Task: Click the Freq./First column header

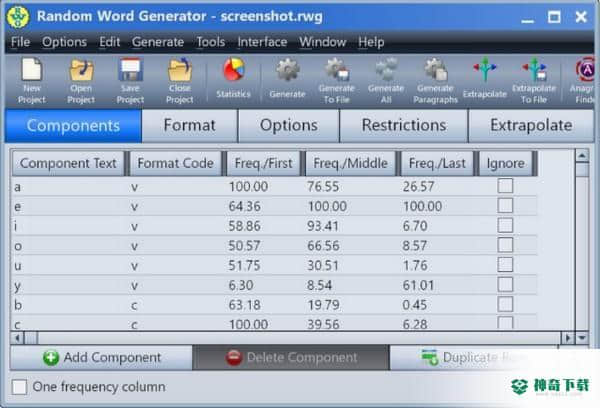Action: coord(263,163)
